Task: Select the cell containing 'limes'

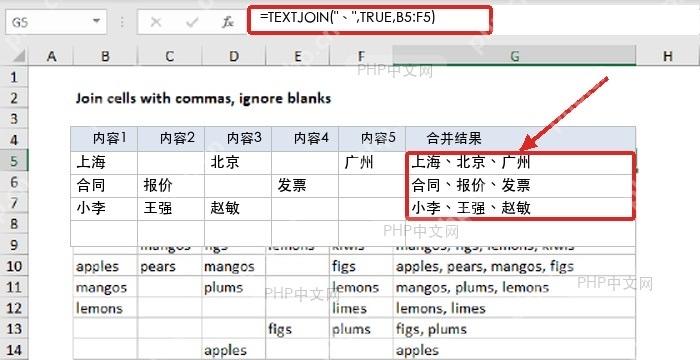Action: tap(361, 308)
